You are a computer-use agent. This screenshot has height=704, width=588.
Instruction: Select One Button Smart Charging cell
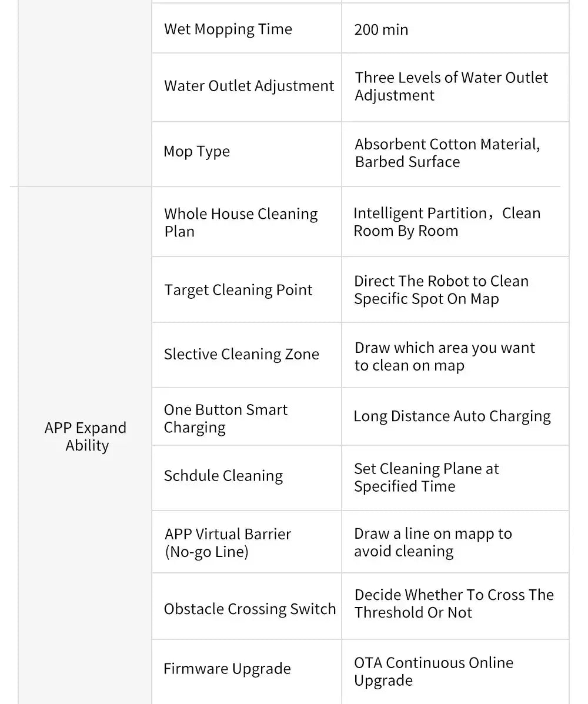point(246,416)
